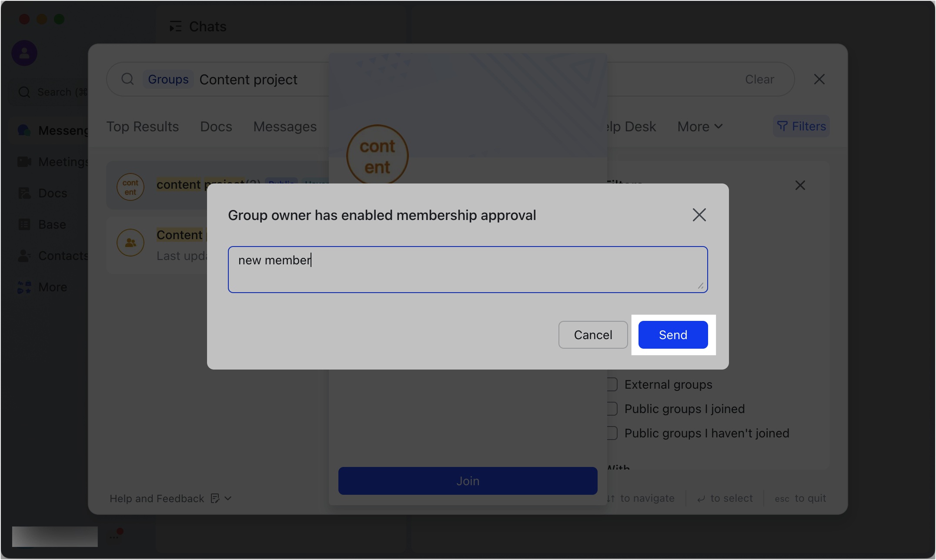Toggle the Chats list collapse icon

pyautogui.click(x=175, y=27)
